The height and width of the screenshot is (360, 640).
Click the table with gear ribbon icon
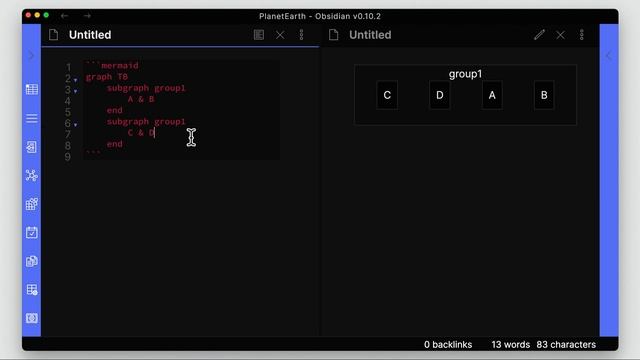click(x=32, y=290)
